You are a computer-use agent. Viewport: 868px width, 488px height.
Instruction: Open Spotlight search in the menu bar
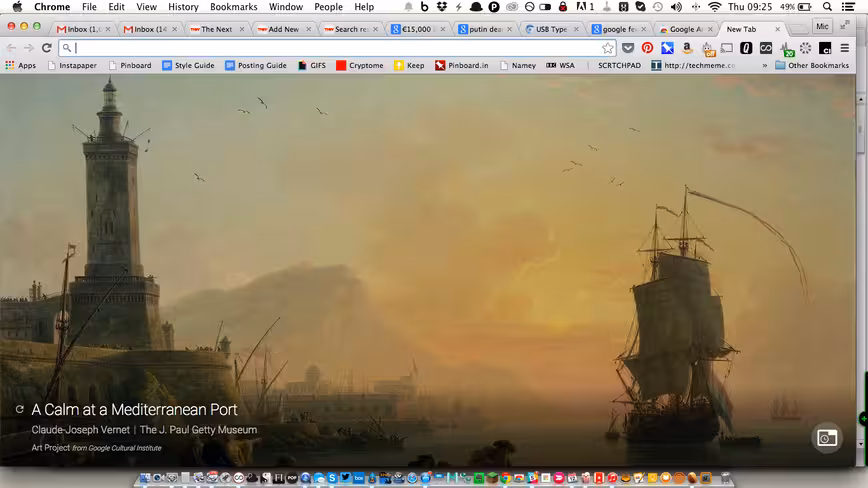(827, 7)
